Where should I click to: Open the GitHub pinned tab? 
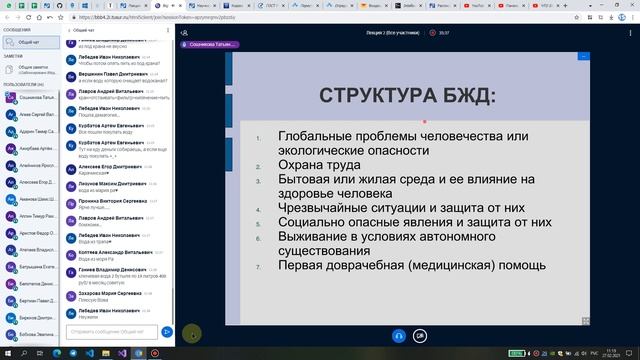point(60,6)
